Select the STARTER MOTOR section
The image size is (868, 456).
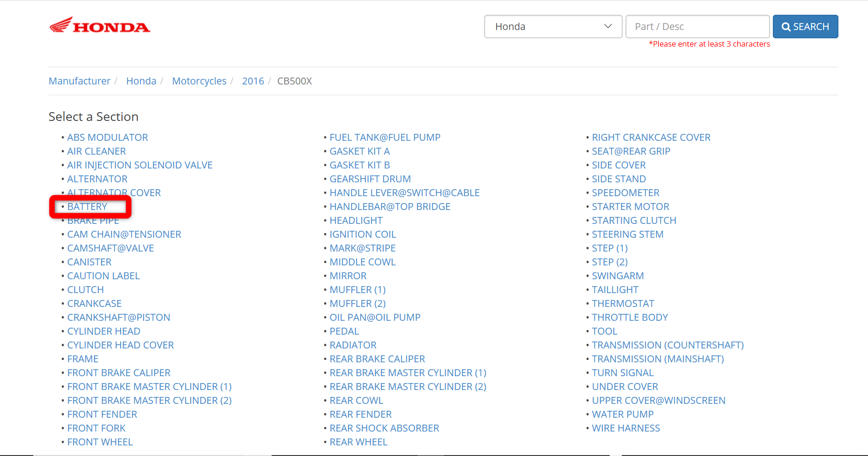tap(631, 207)
